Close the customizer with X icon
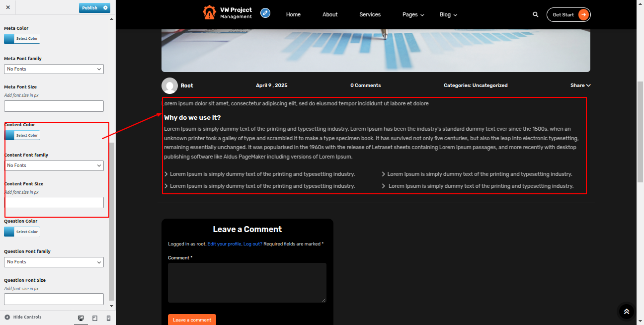The width and height of the screenshot is (644, 325). click(x=7, y=7)
